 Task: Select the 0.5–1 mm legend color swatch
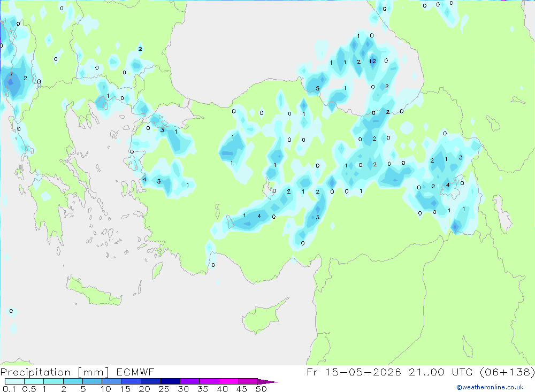[34, 381]
